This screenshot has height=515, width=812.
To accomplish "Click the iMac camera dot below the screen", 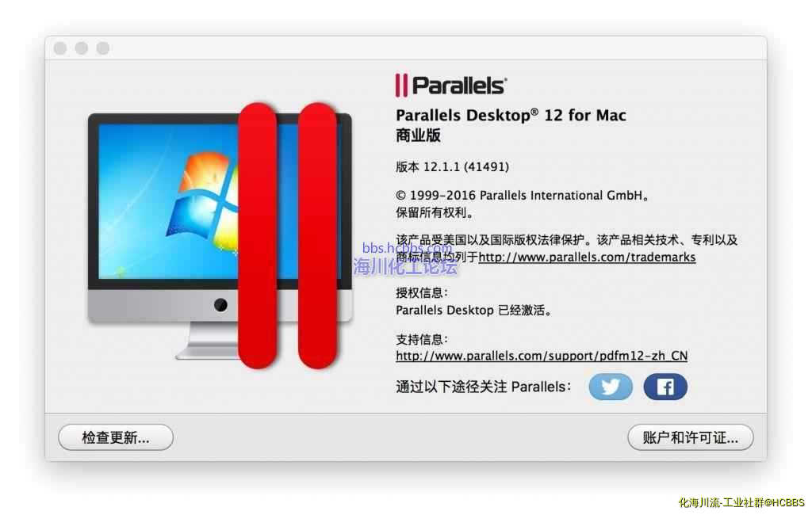I will pyautogui.click(x=220, y=305).
